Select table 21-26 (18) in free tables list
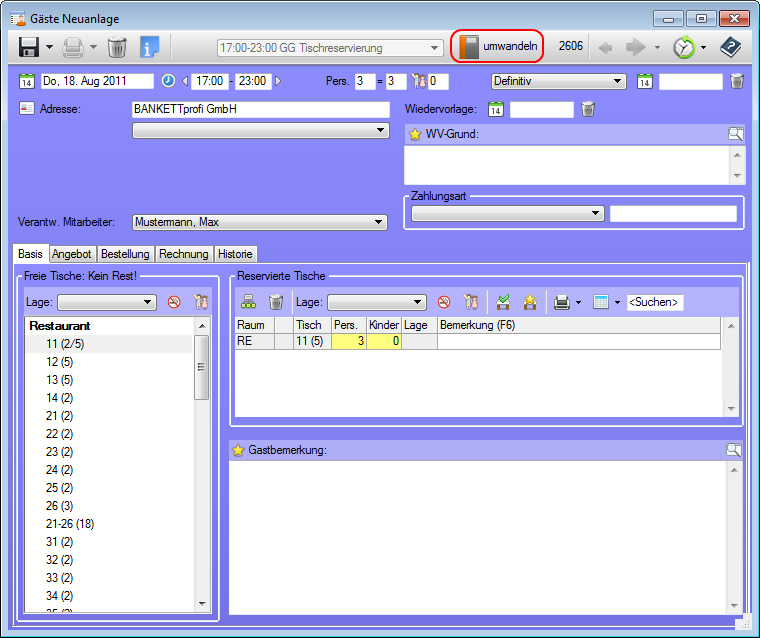Screen dimensions: 760x638 pos(67,523)
